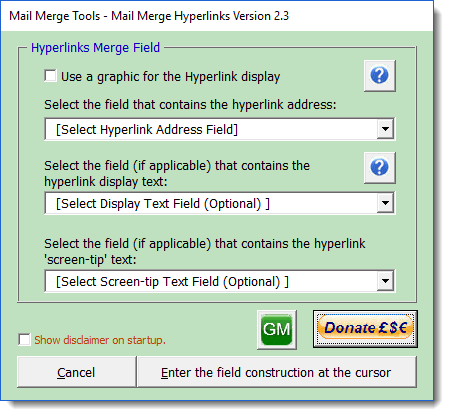Expand the Screen-tip Text Field dropdown arrow
Screen dimensions: 449x416
click(x=385, y=281)
